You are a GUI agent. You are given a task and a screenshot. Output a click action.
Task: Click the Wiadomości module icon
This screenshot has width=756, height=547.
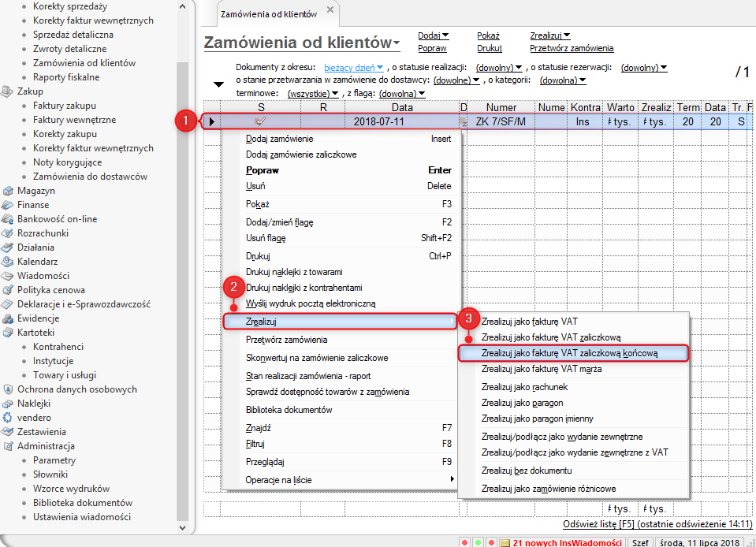tap(7, 276)
